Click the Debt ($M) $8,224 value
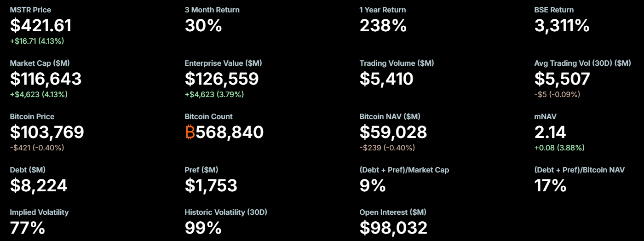Image resolution: width=644 pixels, height=241 pixels. 39,186
